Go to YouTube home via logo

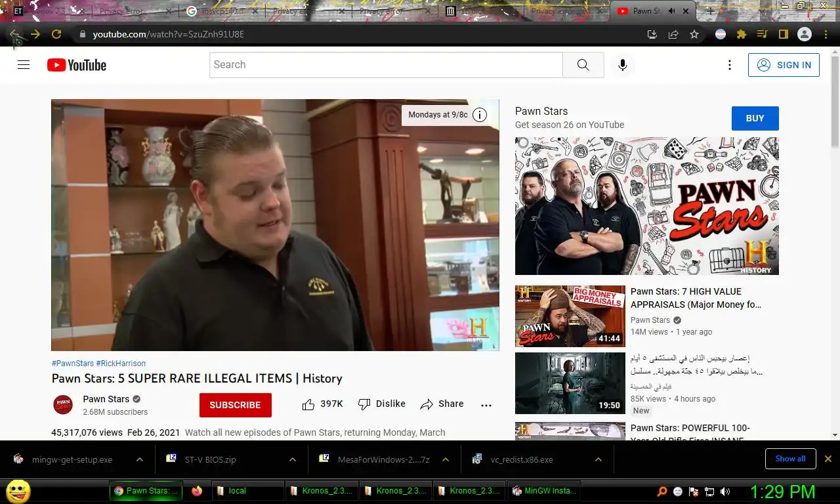(77, 65)
